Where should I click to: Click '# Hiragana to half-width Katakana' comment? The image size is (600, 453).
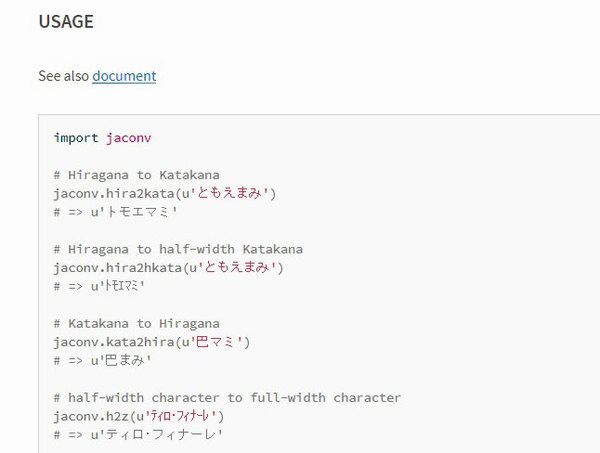(178, 249)
